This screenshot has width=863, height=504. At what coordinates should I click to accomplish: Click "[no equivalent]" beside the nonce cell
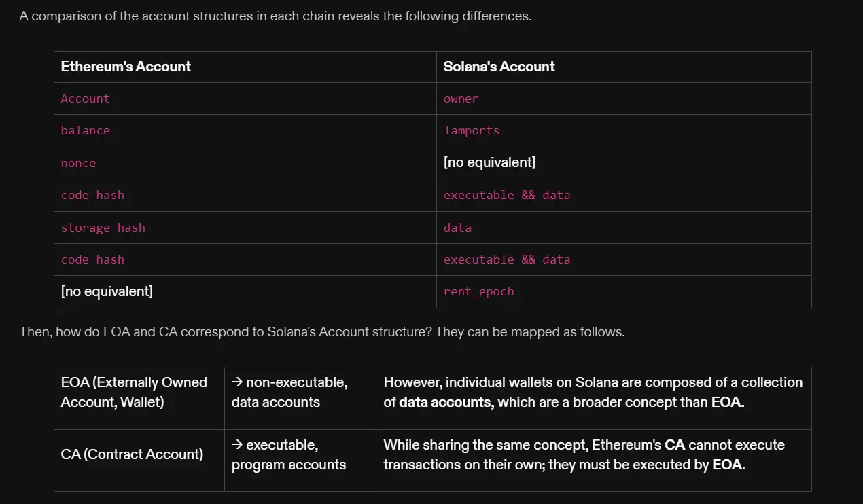pyautogui.click(x=624, y=163)
